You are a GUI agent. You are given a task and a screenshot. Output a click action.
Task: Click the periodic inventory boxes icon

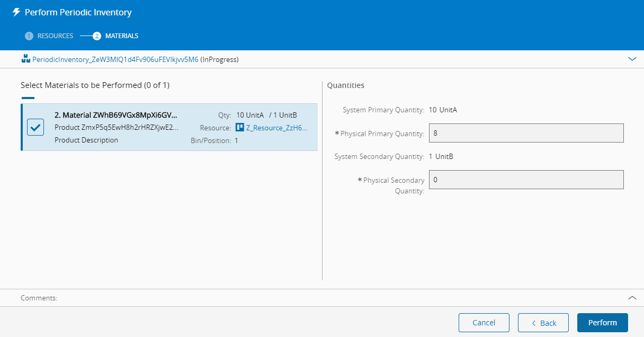[x=25, y=59]
